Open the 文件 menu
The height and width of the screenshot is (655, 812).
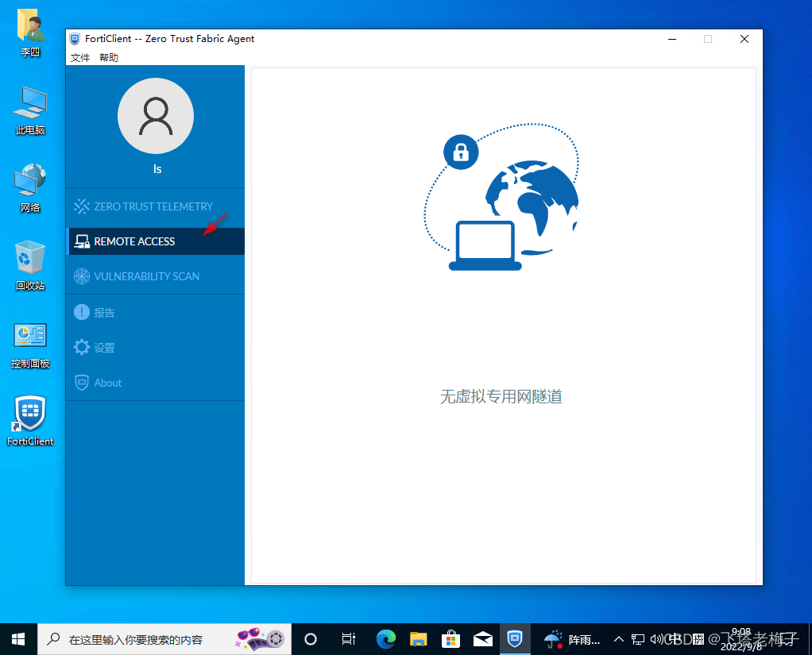[80, 57]
